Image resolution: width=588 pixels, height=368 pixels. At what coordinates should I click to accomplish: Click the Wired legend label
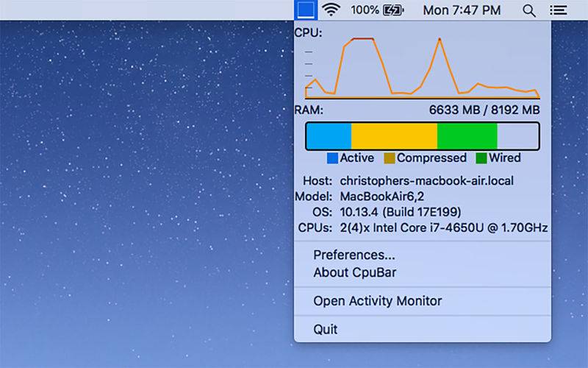tap(504, 158)
